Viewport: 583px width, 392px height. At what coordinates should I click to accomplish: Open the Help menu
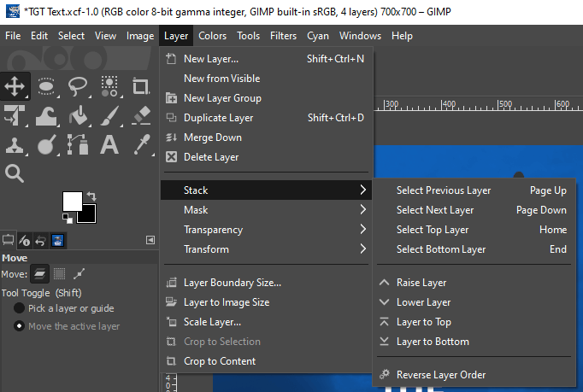pos(402,36)
